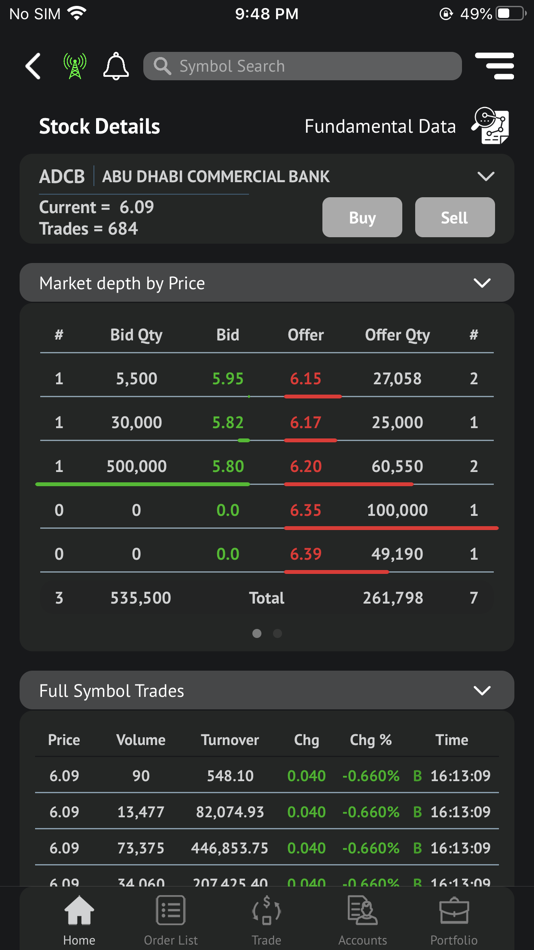Select the second market depth page dot
534x950 pixels.
[278, 634]
